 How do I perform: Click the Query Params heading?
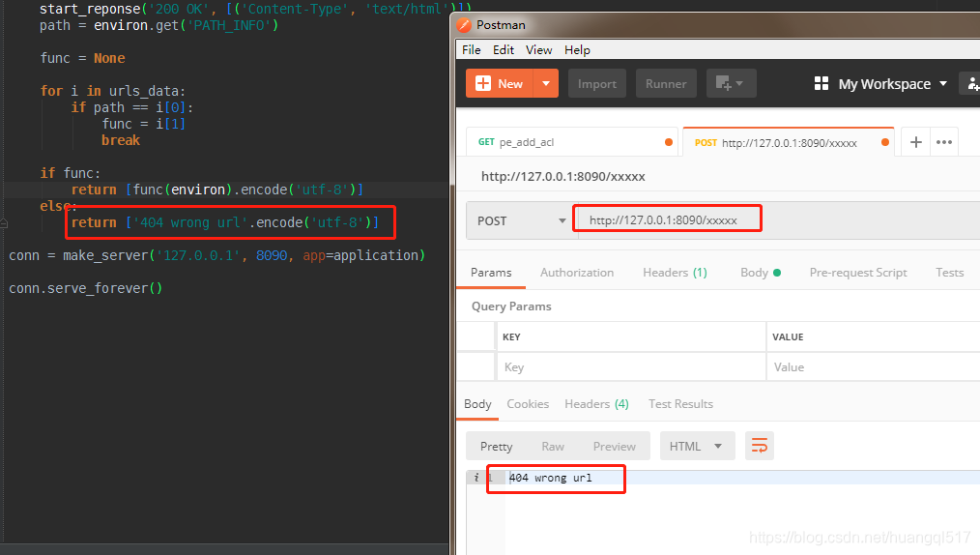[511, 307]
